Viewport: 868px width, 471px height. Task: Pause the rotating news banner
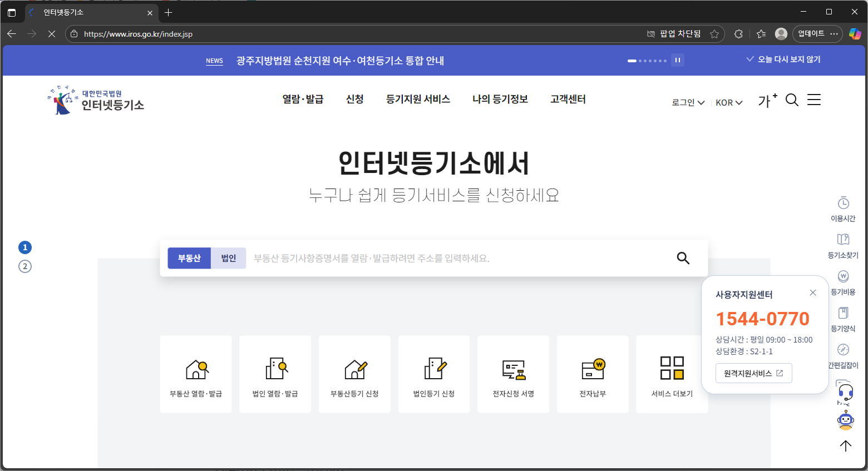tap(677, 60)
